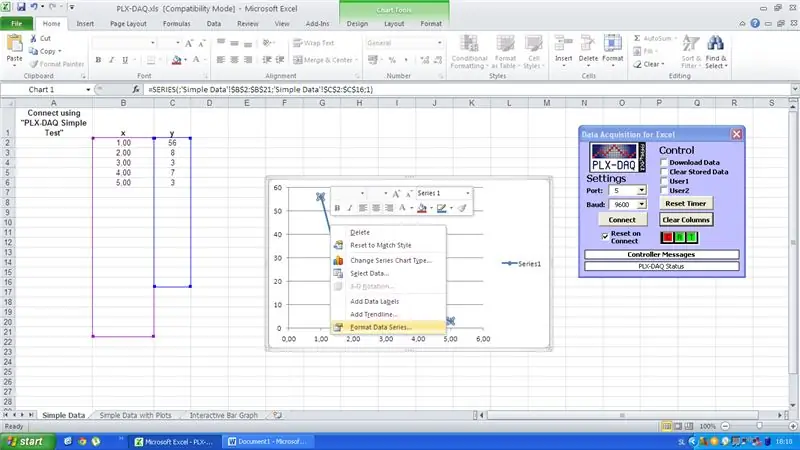This screenshot has width=800, height=450.
Task: Open the File backstage button
Action: tap(17, 23)
